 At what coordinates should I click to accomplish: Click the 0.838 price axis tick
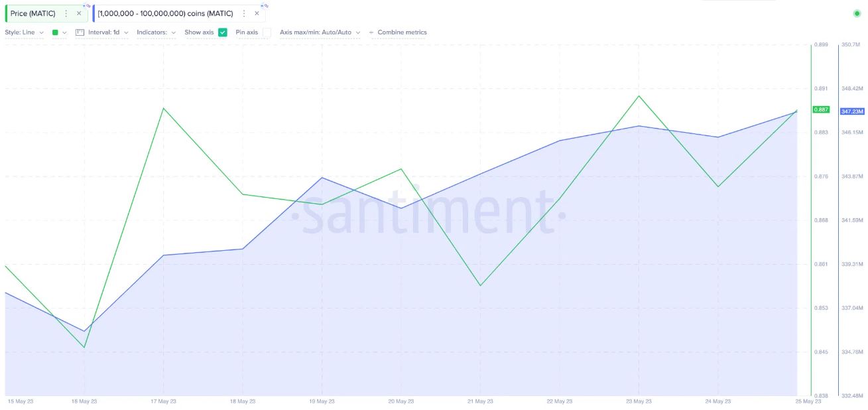[x=821, y=395]
